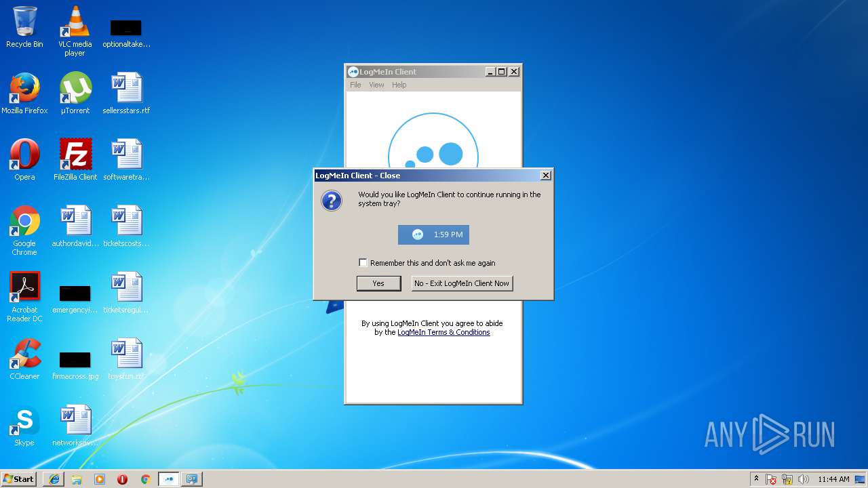Select the optionaltake desktop file
868x488 pixels.
pos(126,34)
